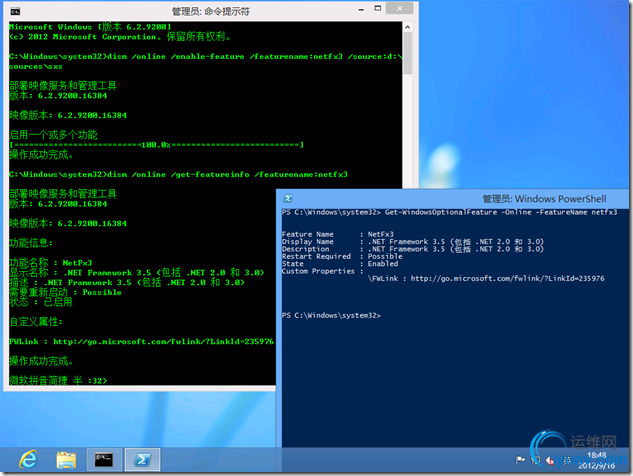Switch to PowerShell via taskbar button
The image size is (633, 476).
pos(142,459)
